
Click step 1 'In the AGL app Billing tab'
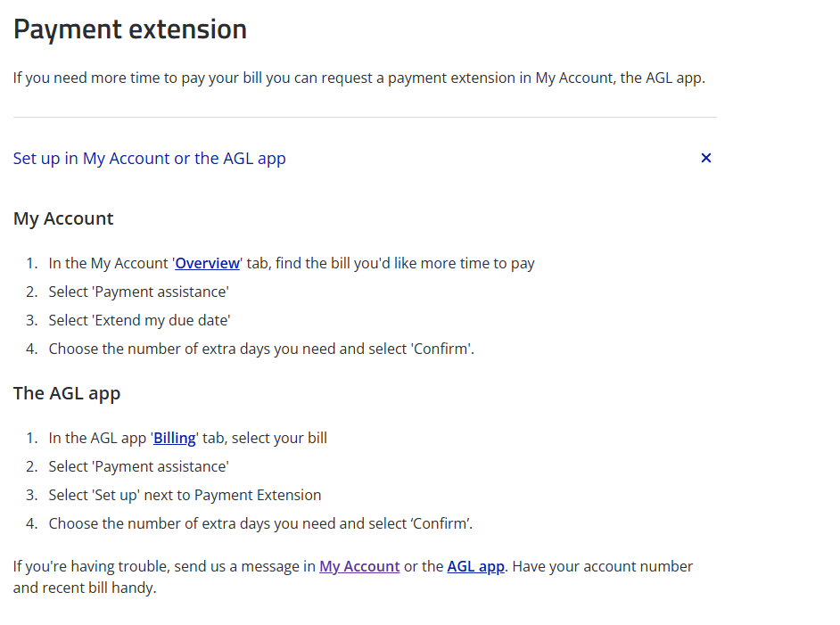pos(187,438)
